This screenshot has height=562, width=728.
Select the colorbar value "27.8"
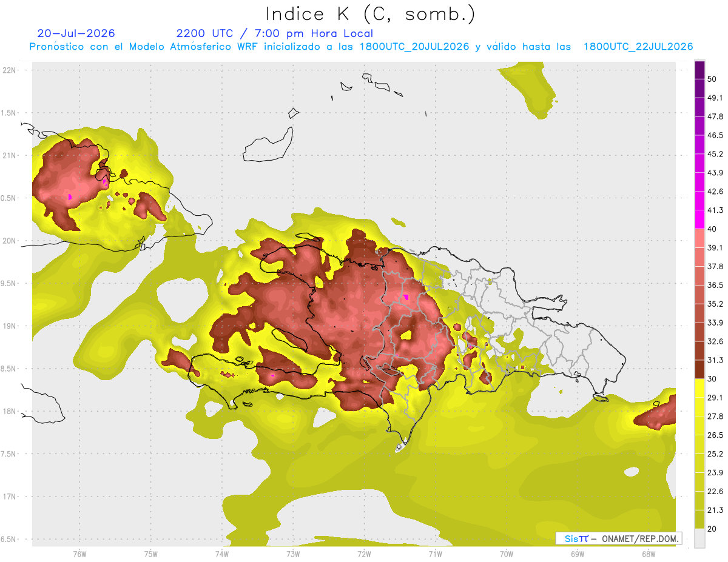(x=715, y=416)
